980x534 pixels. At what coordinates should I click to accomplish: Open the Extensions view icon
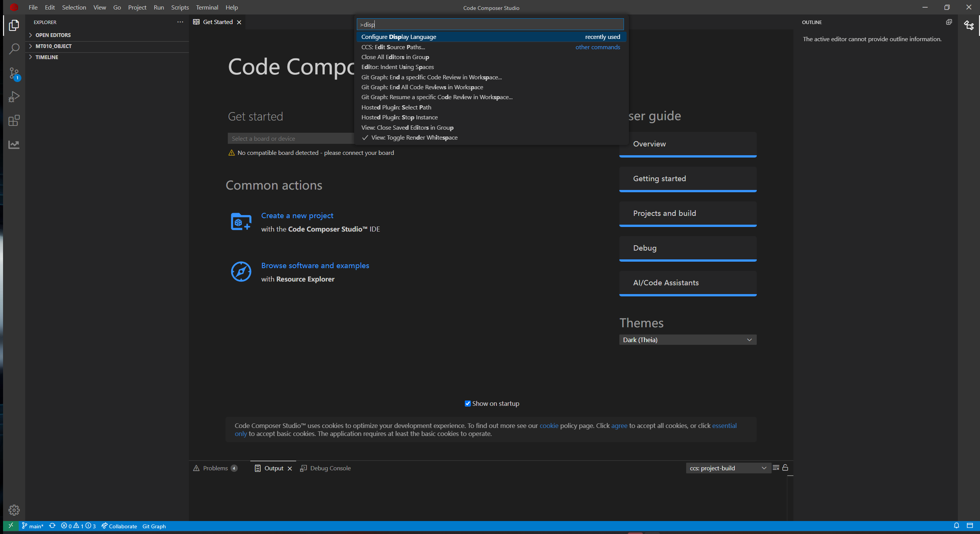(x=14, y=121)
